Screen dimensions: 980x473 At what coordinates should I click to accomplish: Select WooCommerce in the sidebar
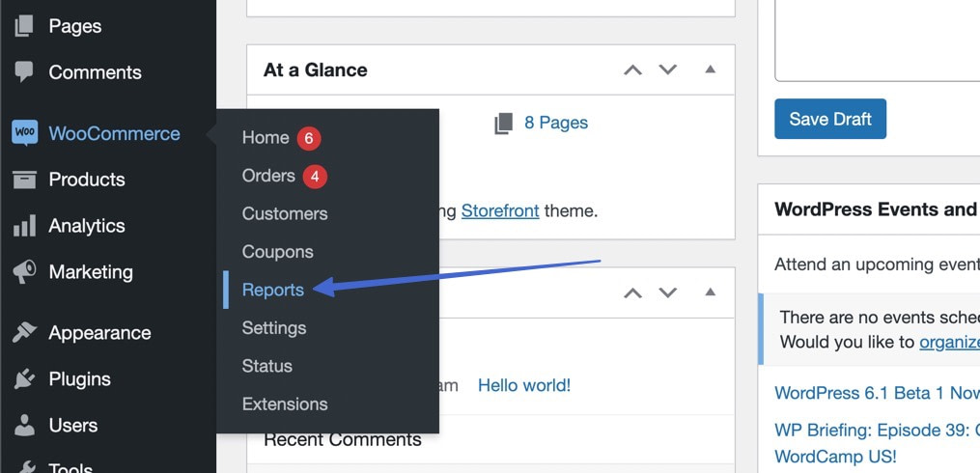click(114, 133)
